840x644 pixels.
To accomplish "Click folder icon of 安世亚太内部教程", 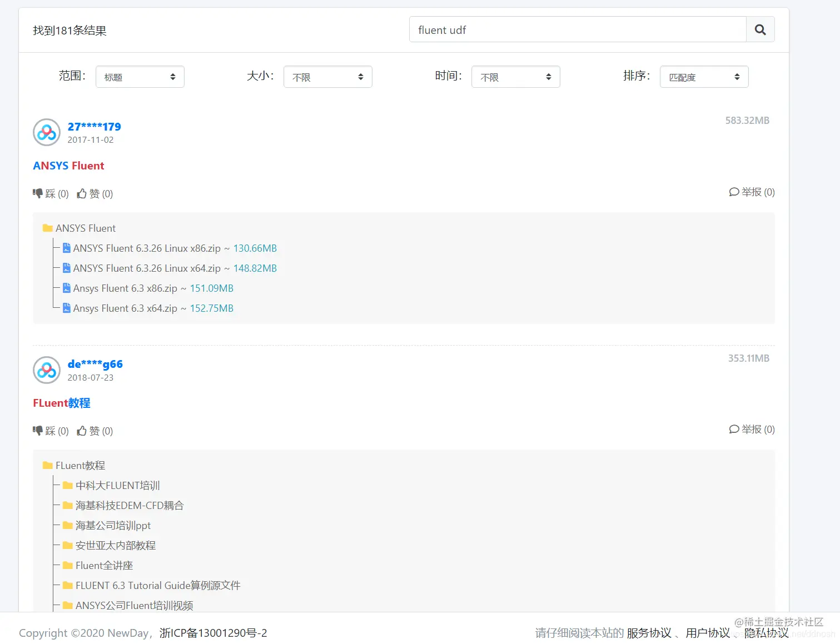I will (x=68, y=545).
